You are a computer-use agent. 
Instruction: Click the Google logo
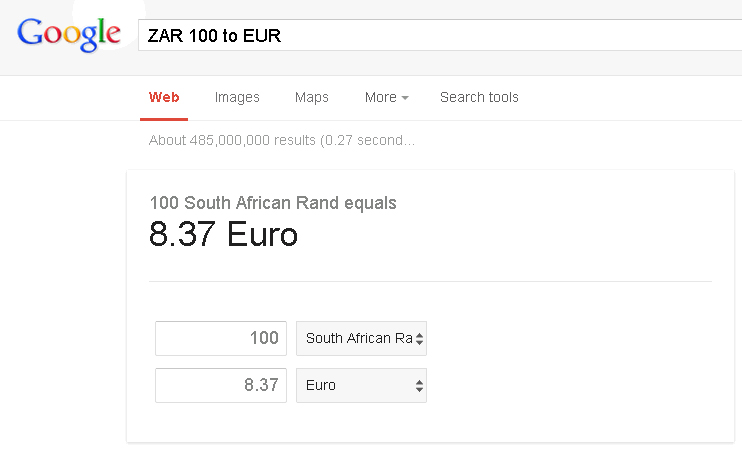[69, 34]
